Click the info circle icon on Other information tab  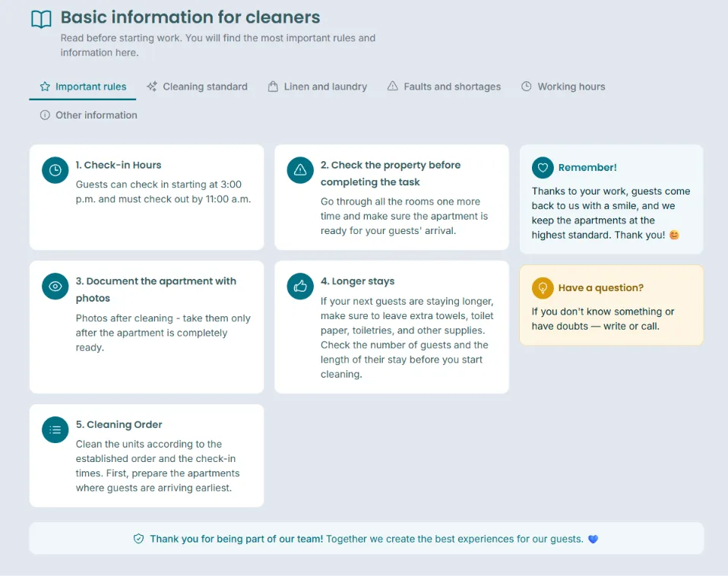click(45, 115)
